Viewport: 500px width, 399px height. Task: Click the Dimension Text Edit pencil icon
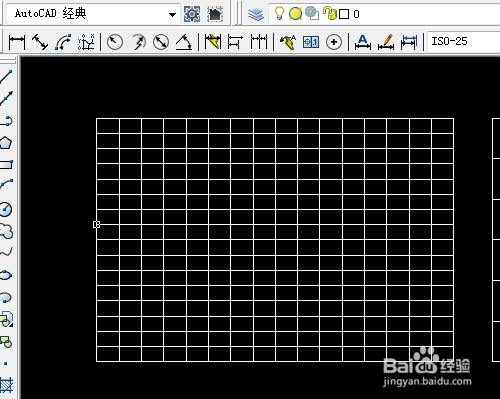tap(386, 42)
